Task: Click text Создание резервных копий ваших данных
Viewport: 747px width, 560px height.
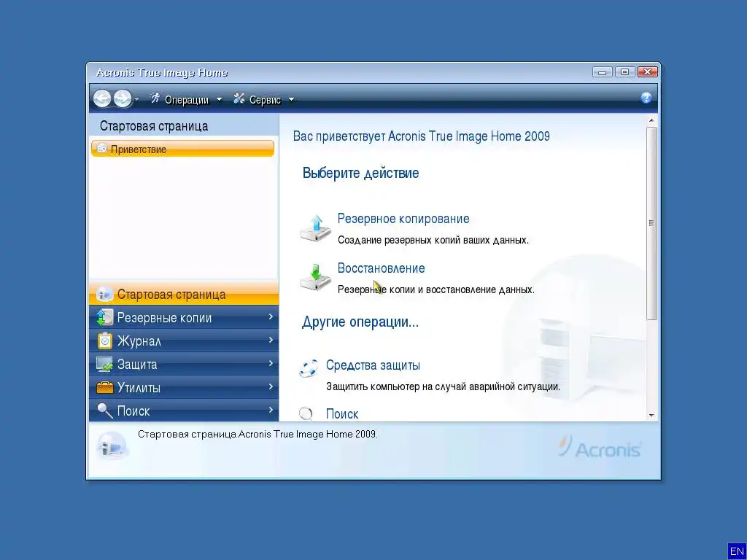Action: [x=433, y=240]
